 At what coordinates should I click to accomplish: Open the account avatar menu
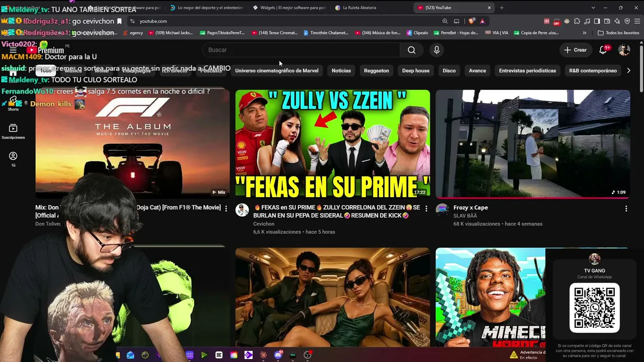[624, 50]
